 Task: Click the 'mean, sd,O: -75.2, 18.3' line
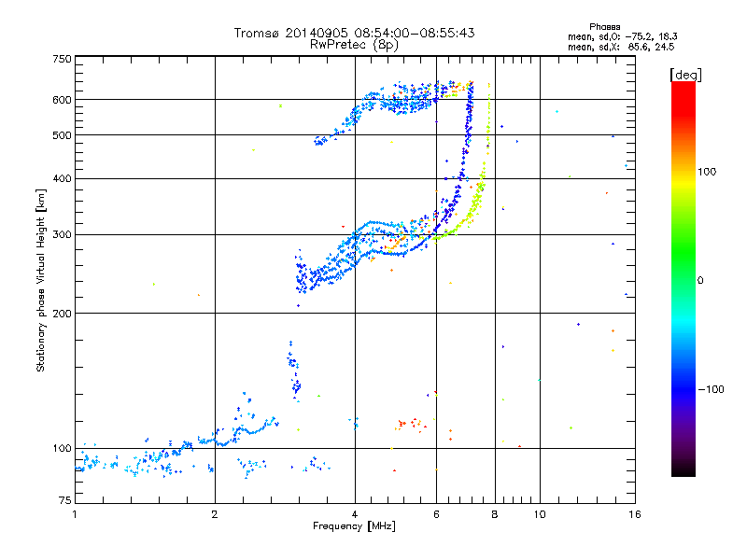point(622,36)
